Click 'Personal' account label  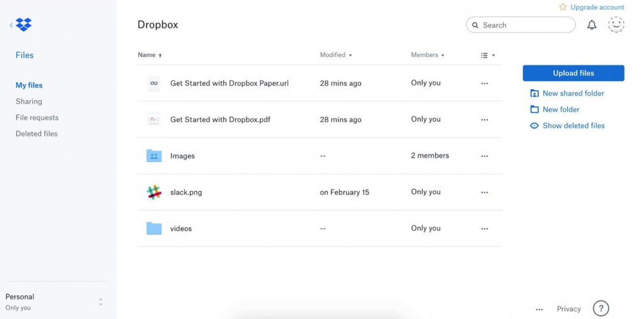[19, 297]
